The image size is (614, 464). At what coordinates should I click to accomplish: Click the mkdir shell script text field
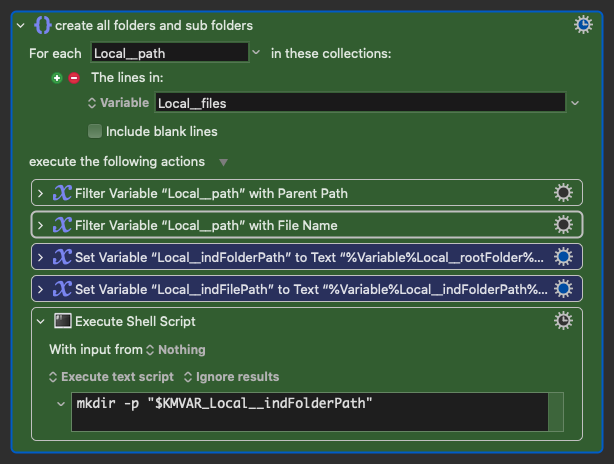click(308, 411)
